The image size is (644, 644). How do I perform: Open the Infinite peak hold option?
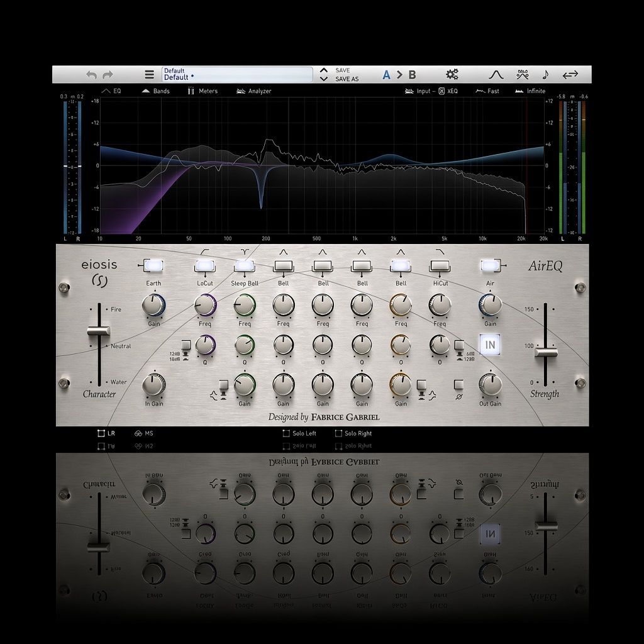(x=530, y=91)
